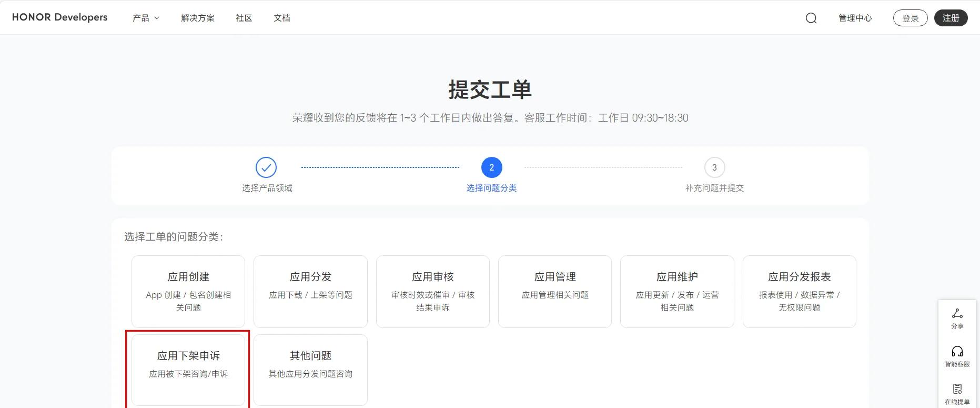
Task: Select the 应用创建 category card
Action: click(188, 291)
